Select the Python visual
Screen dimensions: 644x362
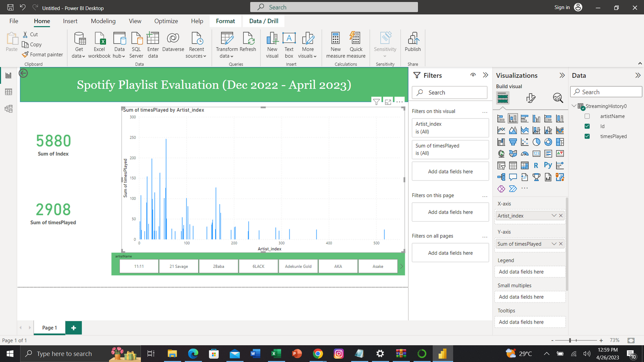548,165
